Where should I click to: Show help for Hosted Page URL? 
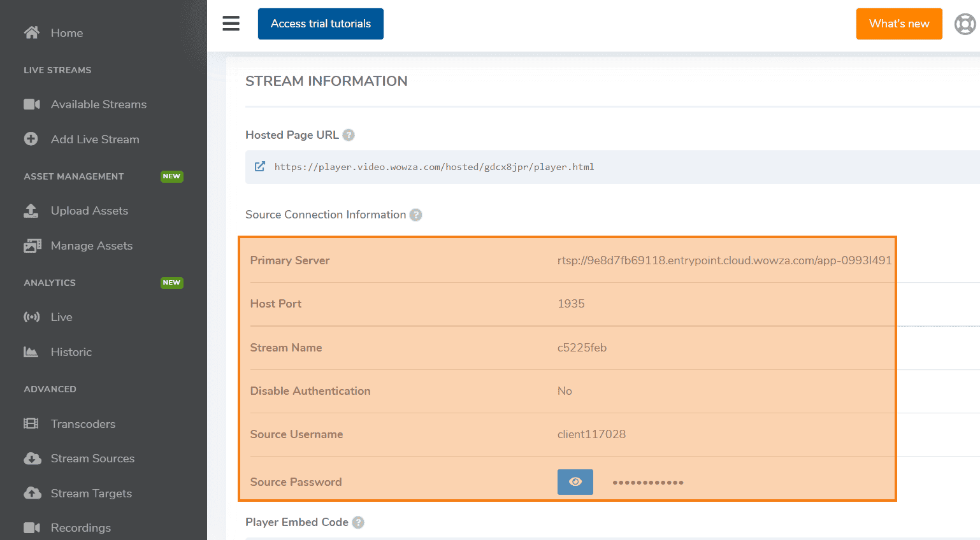pos(349,135)
